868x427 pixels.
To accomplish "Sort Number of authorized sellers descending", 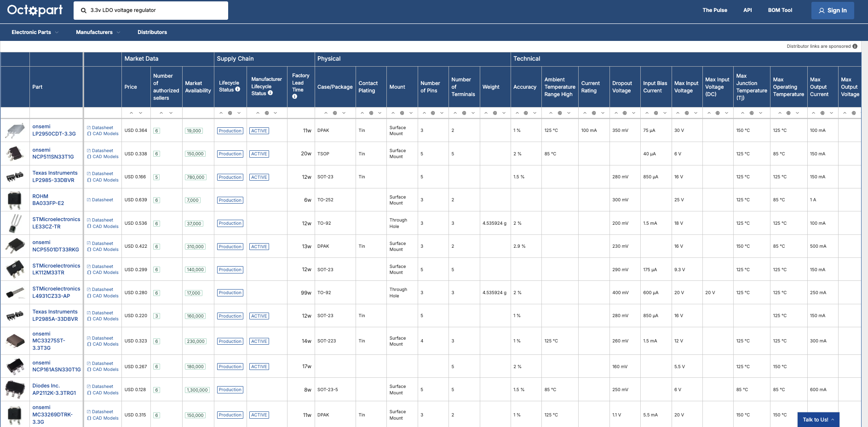I will click(x=171, y=113).
